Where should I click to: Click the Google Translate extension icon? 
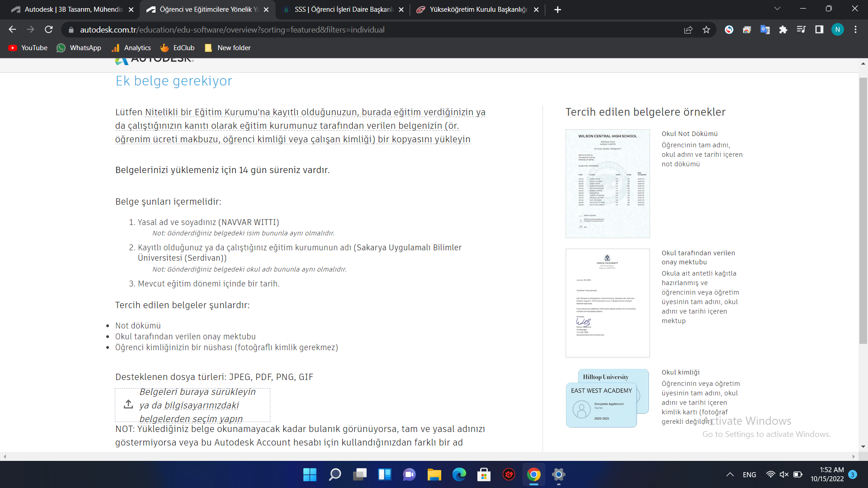(765, 30)
